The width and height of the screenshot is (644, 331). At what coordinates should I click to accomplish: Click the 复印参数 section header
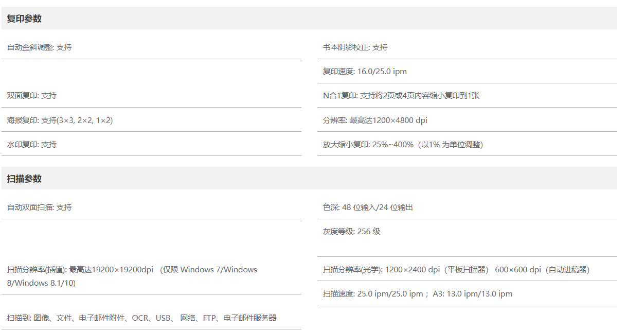(24, 19)
